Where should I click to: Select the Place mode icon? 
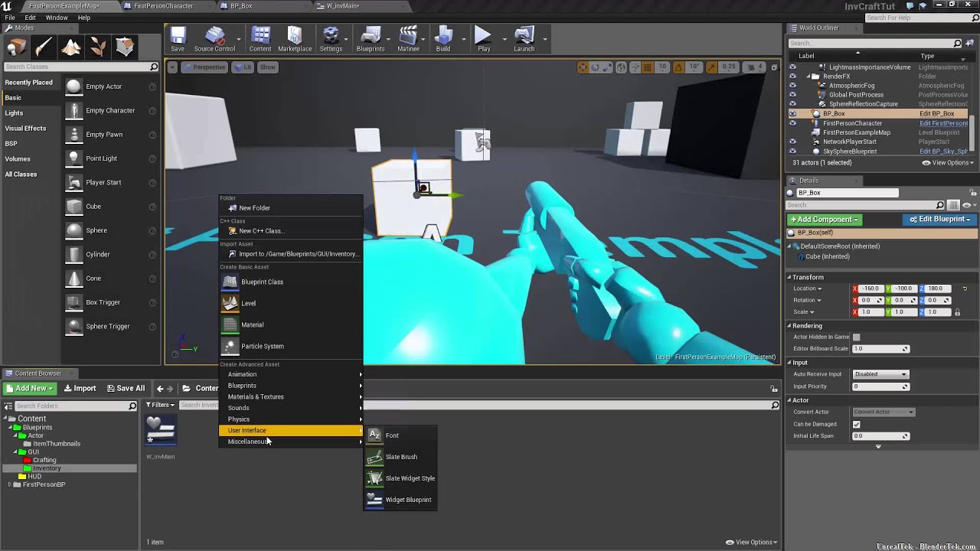coord(16,47)
